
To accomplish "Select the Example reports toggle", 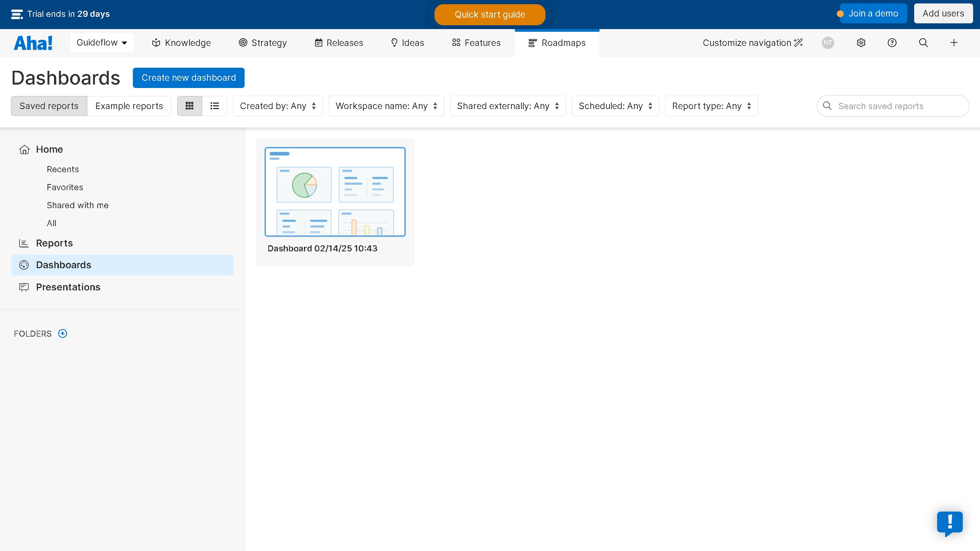I will pos(129,106).
